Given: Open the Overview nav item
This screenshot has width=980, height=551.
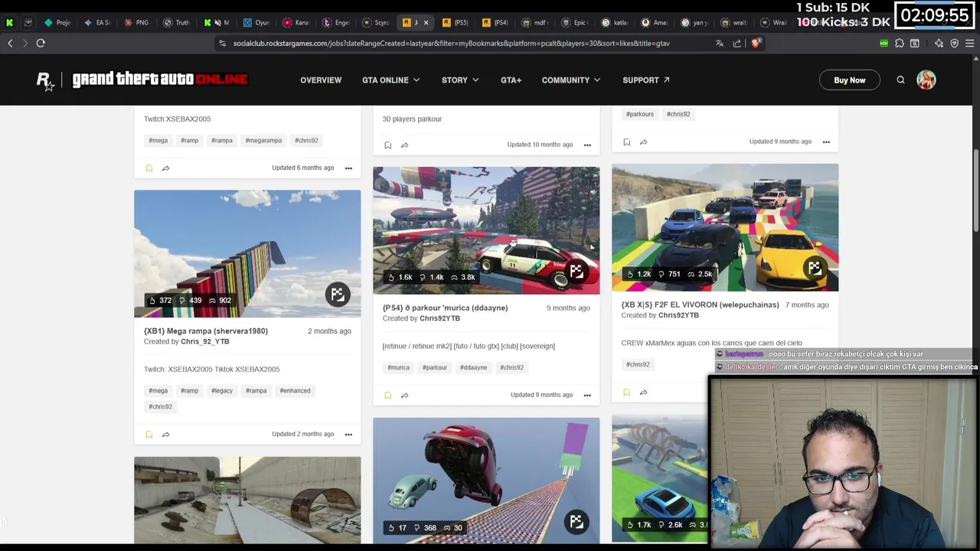Looking at the screenshot, I should coord(321,80).
